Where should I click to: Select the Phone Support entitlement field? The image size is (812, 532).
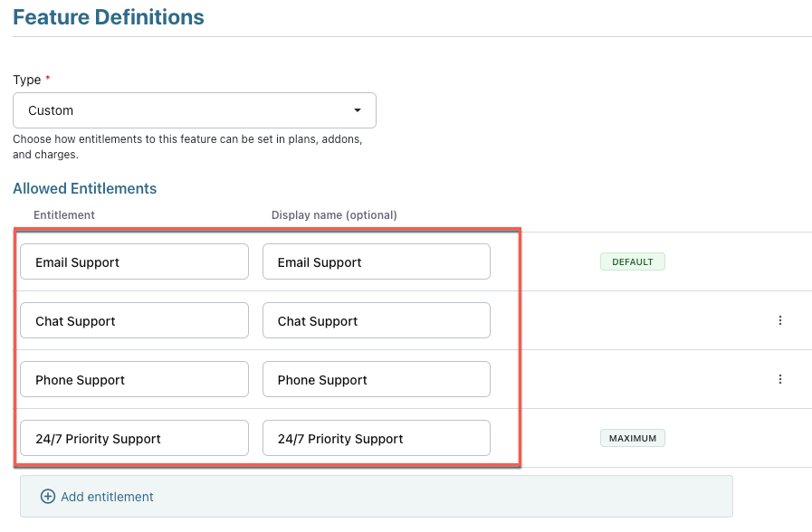coord(134,380)
